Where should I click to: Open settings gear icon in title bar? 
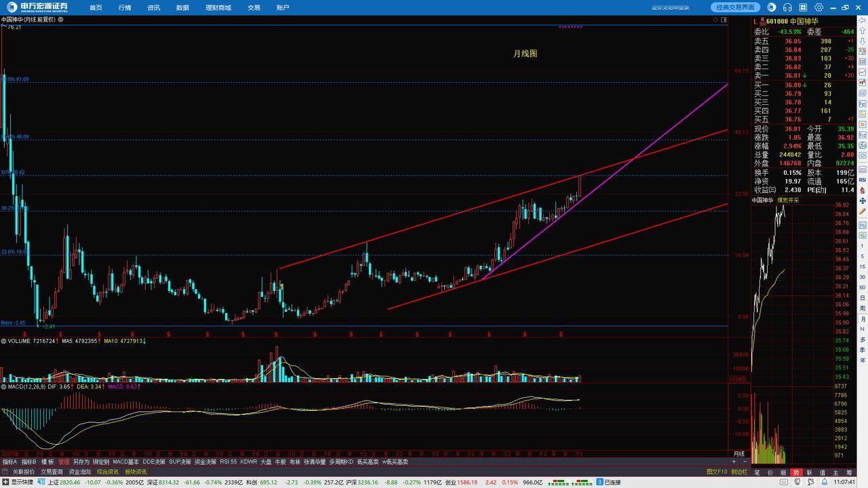click(818, 7)
